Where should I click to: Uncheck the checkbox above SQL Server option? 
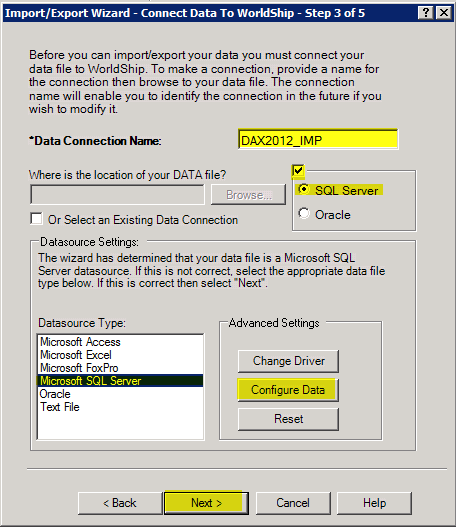(298, 170)
